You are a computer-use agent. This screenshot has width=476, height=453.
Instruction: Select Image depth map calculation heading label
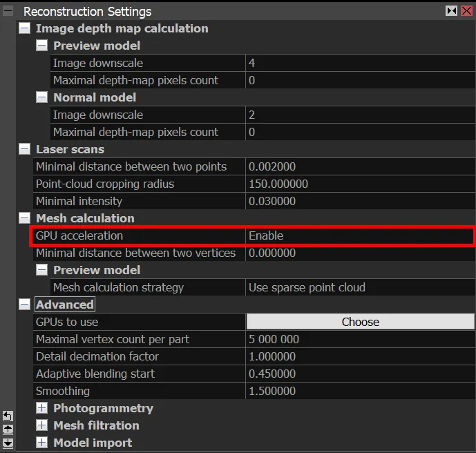click(122, 28)
